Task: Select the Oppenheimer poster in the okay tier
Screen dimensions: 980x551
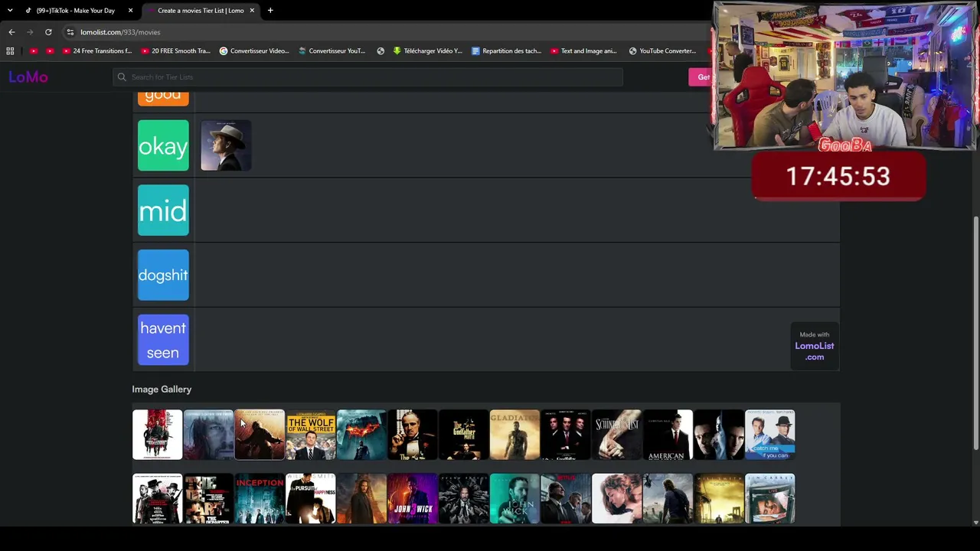Action: (x=226, y=145)
